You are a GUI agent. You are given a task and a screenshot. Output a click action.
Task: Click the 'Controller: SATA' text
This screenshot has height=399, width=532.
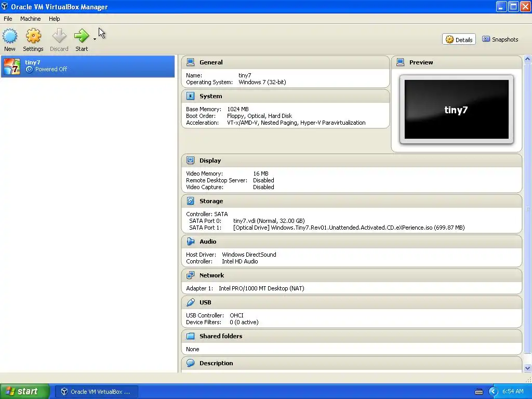point(207,214)
